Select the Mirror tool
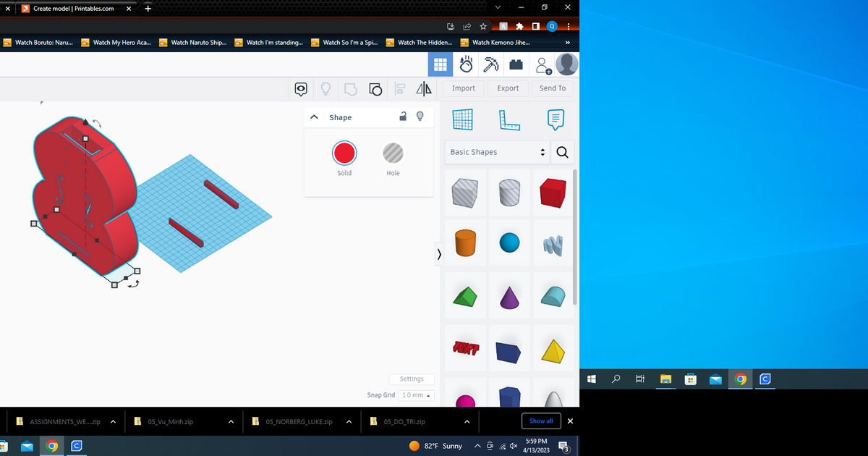 (x=424, y=89)
